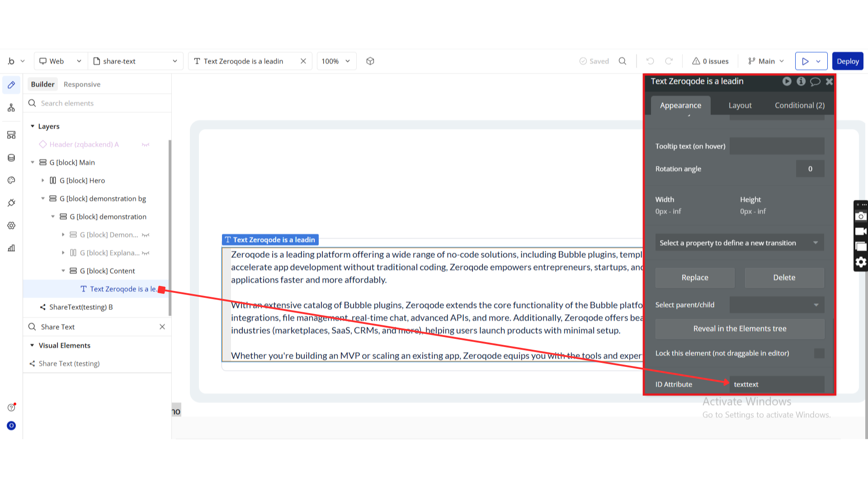
Task: Click the Deploy button
Action: click(x=847, y=61)
